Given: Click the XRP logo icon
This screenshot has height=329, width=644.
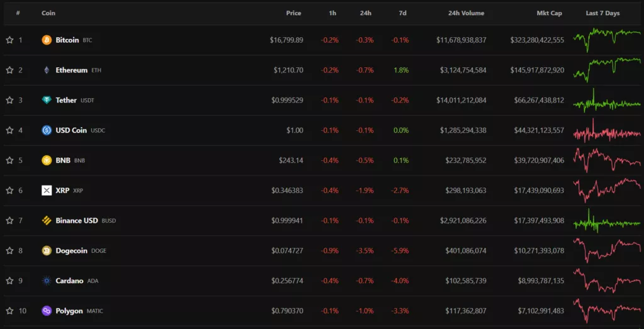Looking at the screenshot, I should pyautogui.click(x=47, y=191).
